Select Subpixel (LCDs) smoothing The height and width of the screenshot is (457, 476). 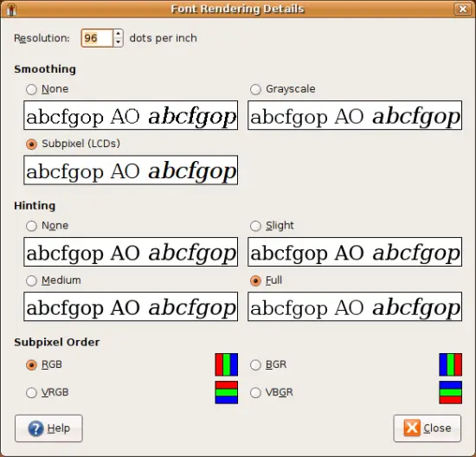[31, 144]
